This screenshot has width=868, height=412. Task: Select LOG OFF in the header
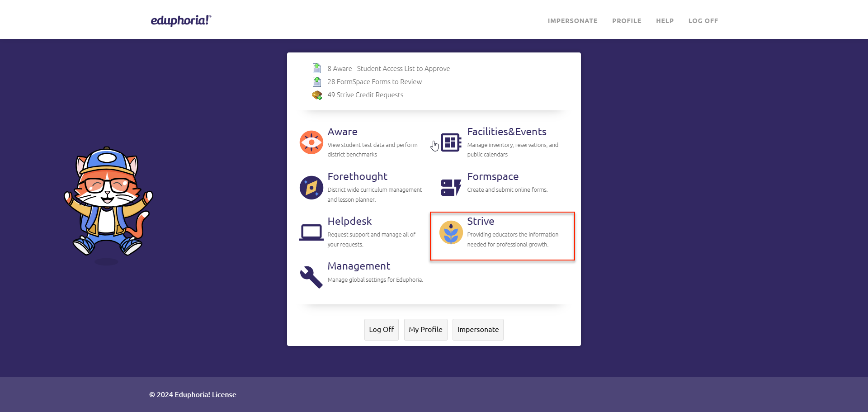[703, 21]
